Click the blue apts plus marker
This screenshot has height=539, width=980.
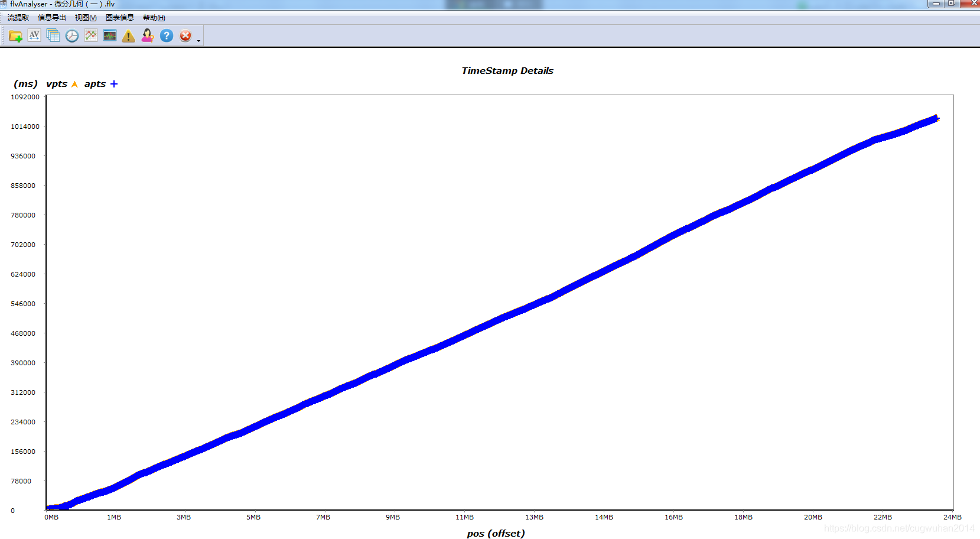click(114, 84)
